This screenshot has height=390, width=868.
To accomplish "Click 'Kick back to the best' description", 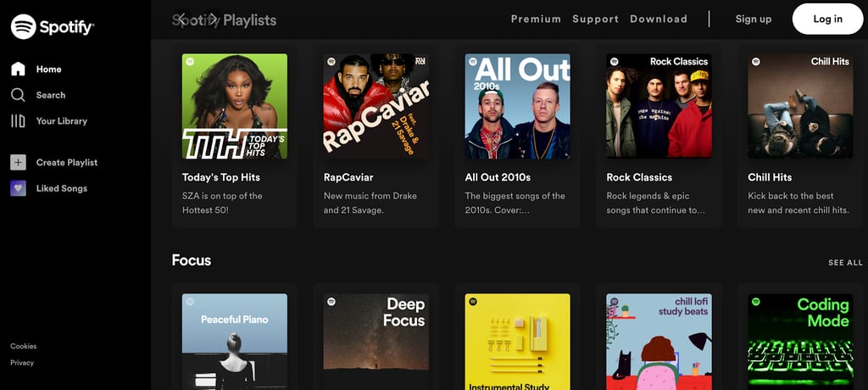I will (798, 203).
